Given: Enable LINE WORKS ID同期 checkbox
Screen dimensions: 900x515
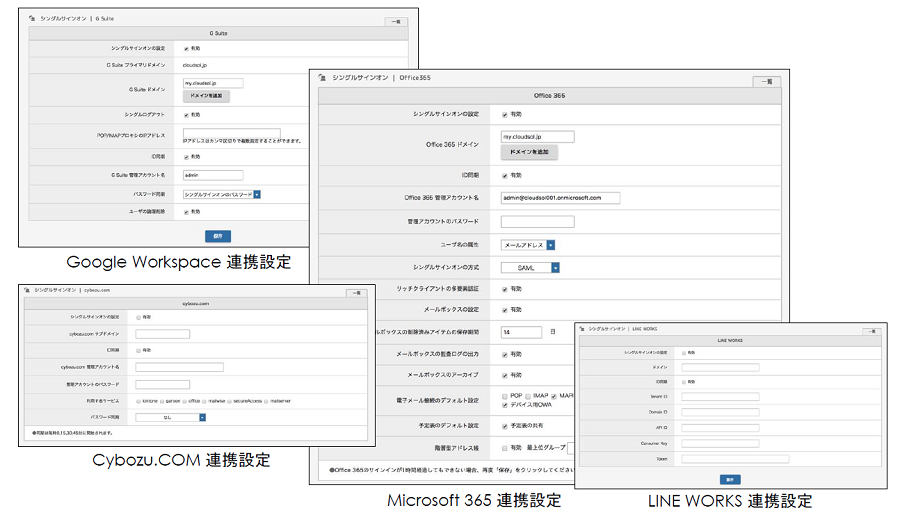Looking at the screenshot, I should coord(684,382).
